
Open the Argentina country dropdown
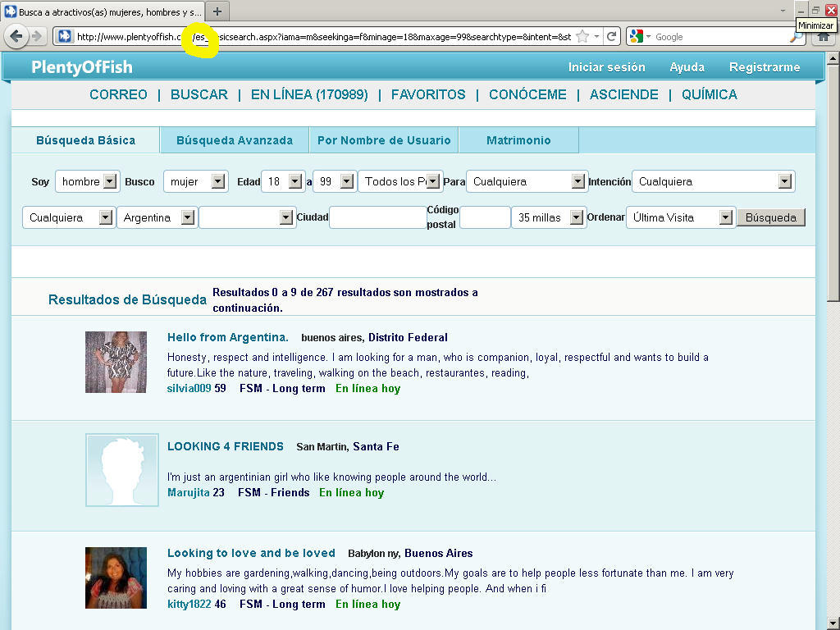point(157,217)
